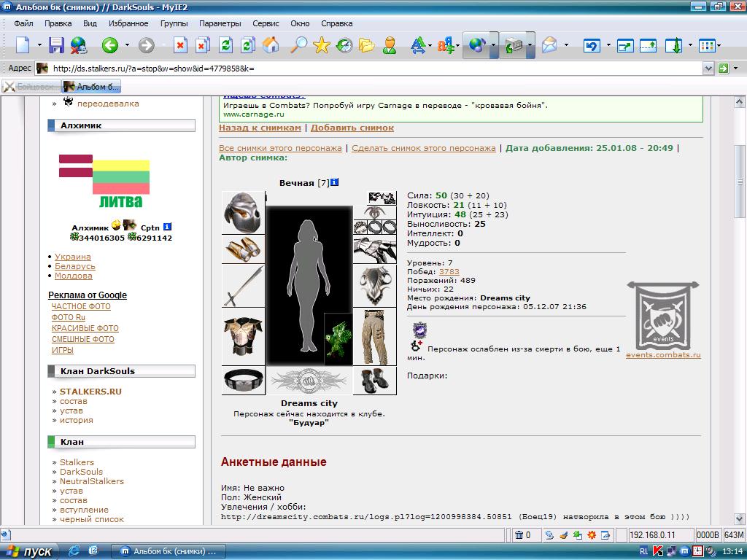Click the green user figure icon
747x560 pixels.
tap(390, 45)
